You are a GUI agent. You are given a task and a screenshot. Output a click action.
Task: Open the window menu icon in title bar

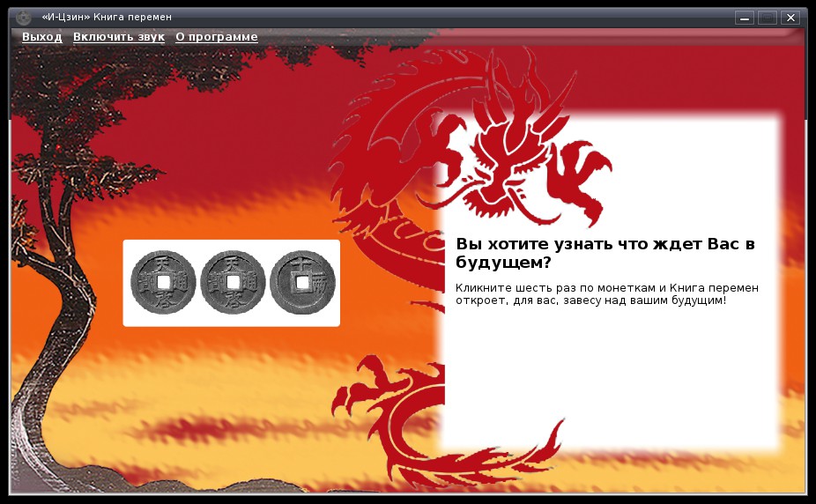(x=24, y=18)
